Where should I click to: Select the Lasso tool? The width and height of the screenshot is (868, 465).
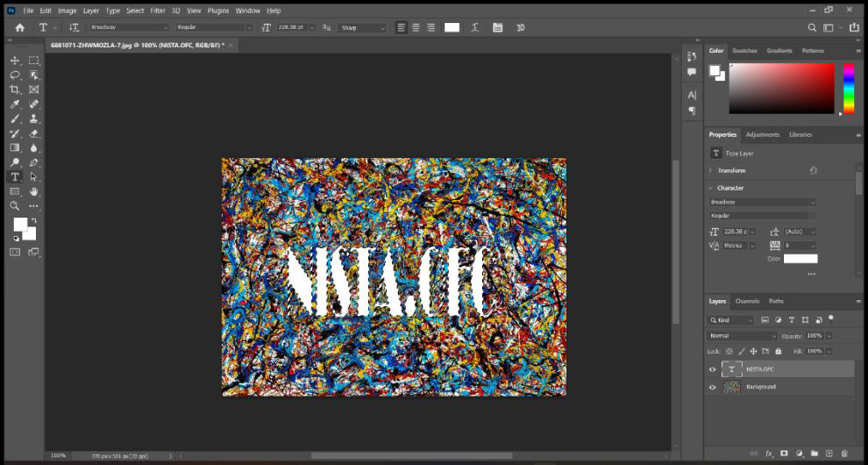[15, 75]
